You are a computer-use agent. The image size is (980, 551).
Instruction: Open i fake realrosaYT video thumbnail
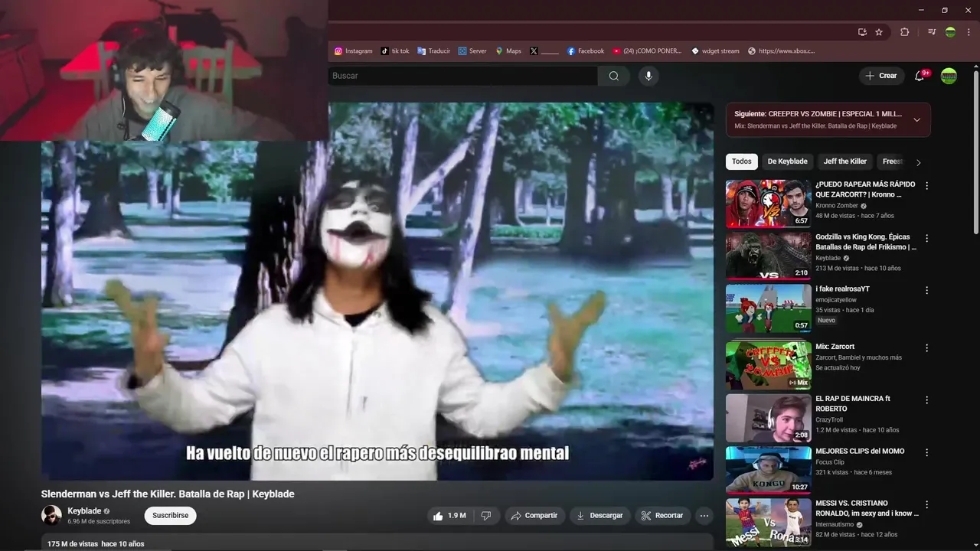(768, 308)
